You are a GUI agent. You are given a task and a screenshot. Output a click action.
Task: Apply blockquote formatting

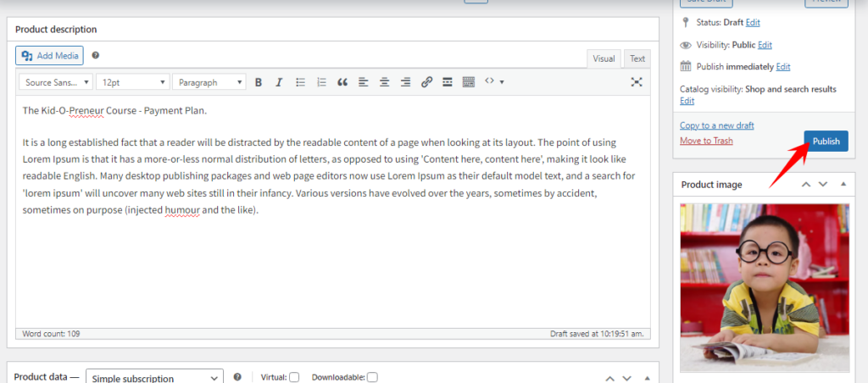coord(342,82)
